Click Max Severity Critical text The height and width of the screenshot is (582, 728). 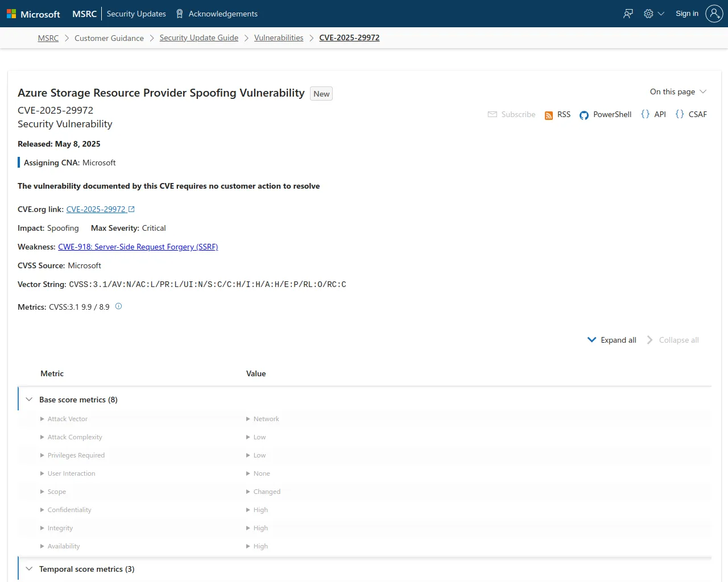[x=129, y=228]
